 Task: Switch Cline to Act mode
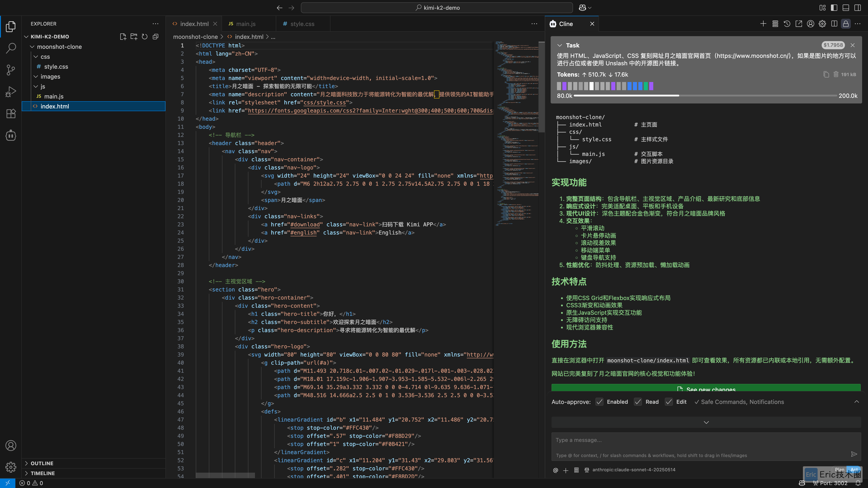(854, 469)
